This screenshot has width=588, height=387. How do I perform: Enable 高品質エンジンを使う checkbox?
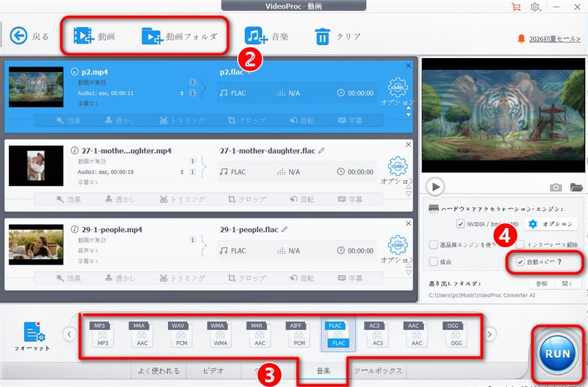pyautogui.click(x=434, y=245)
